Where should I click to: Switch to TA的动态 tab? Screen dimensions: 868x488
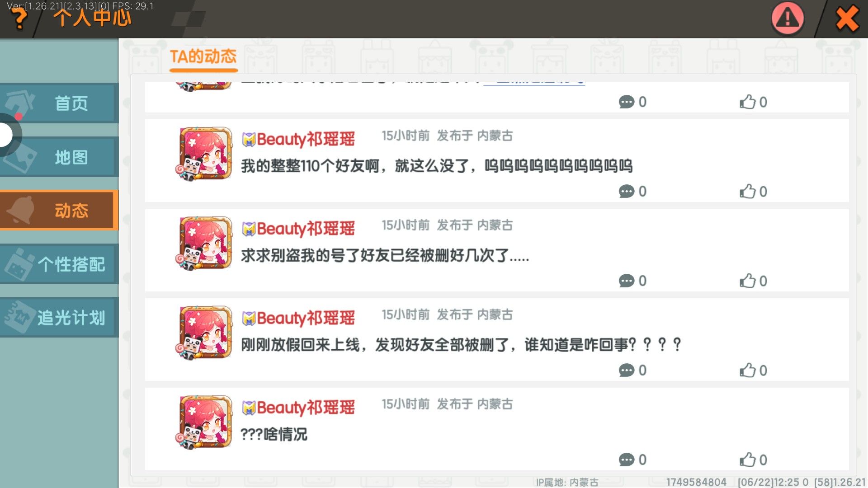click(203, 57)
